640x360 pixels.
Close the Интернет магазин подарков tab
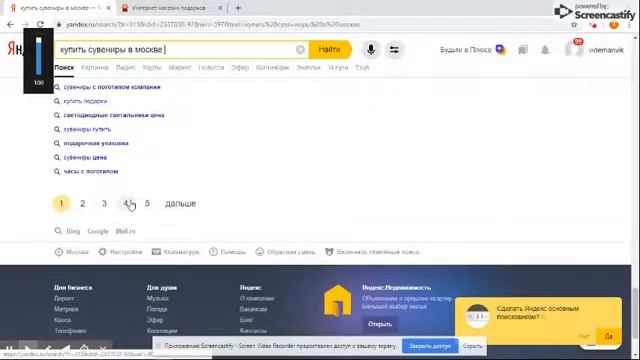point(220,8)
